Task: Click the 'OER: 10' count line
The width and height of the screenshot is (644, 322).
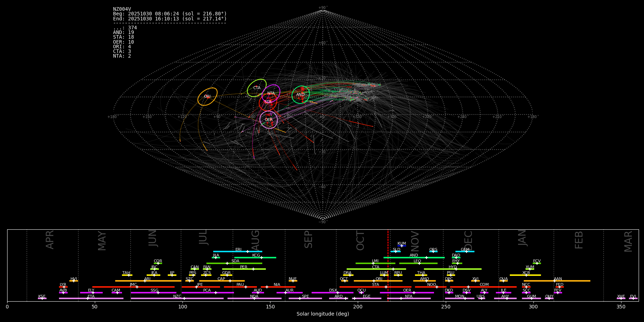Action: click(x=123, y=42)
